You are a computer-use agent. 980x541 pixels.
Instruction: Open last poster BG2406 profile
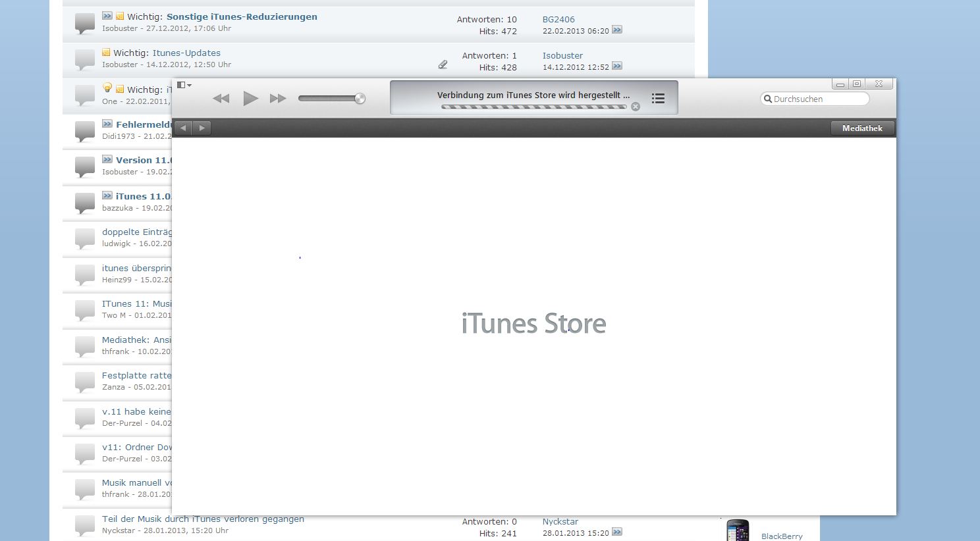coord(558,20)
